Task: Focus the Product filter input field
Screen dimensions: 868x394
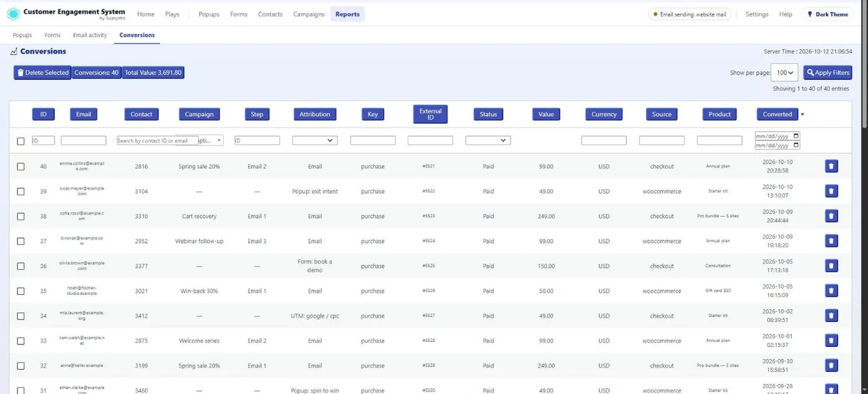Action: (x=719, y=141)
